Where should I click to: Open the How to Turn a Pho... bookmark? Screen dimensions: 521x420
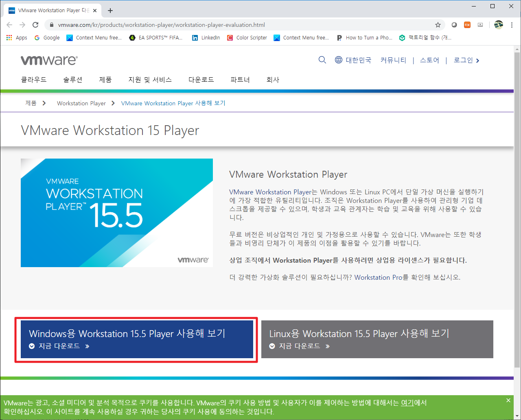pyautogui.click(x=365, y=38)
